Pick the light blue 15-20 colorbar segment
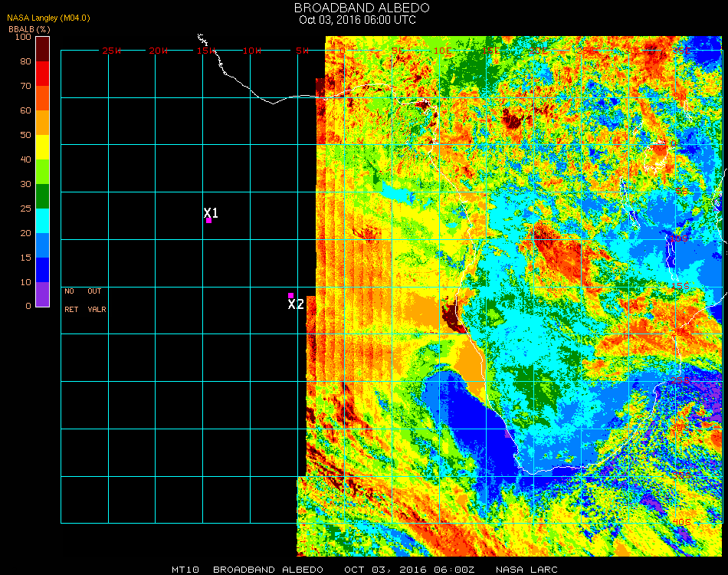The height and width of the screenshot is (575, 728). tap(42, 245)
